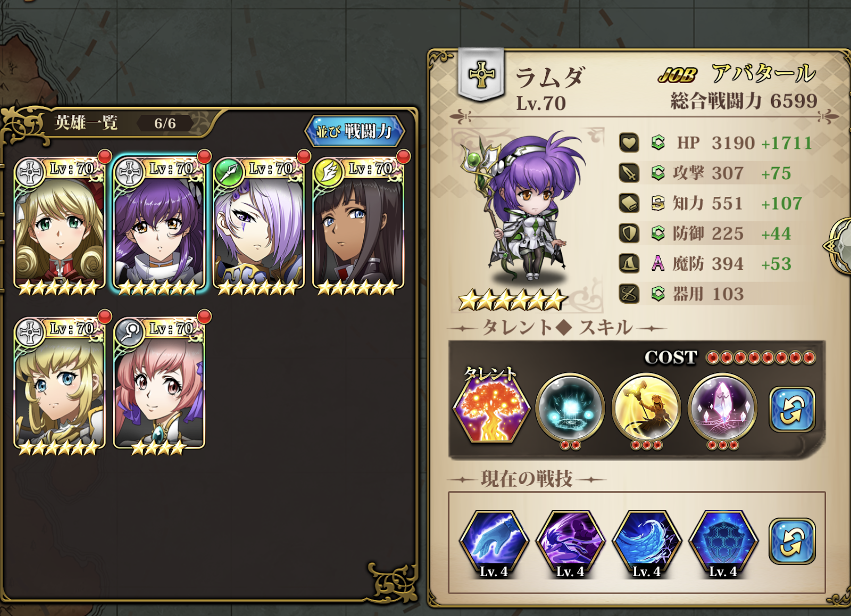Select the blue gauntlet battle technique
Screen dimensions: 851x616
point(494,544)
